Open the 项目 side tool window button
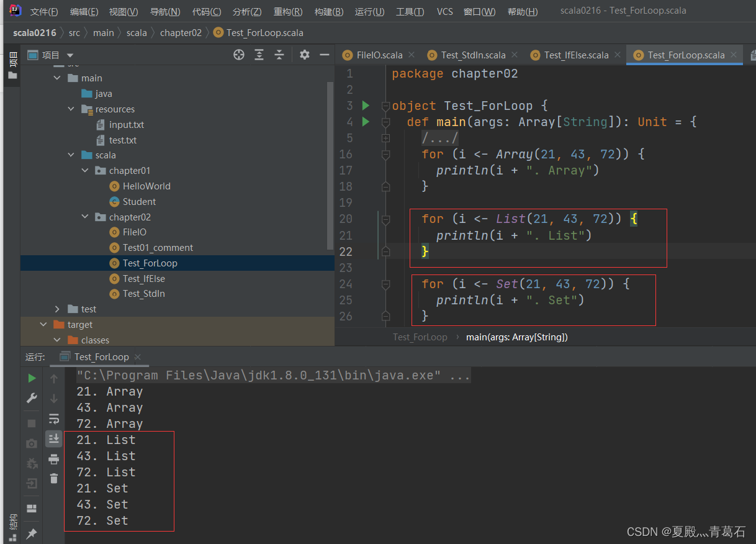Viewport: 756px width, 544px height. coord(12,66)
